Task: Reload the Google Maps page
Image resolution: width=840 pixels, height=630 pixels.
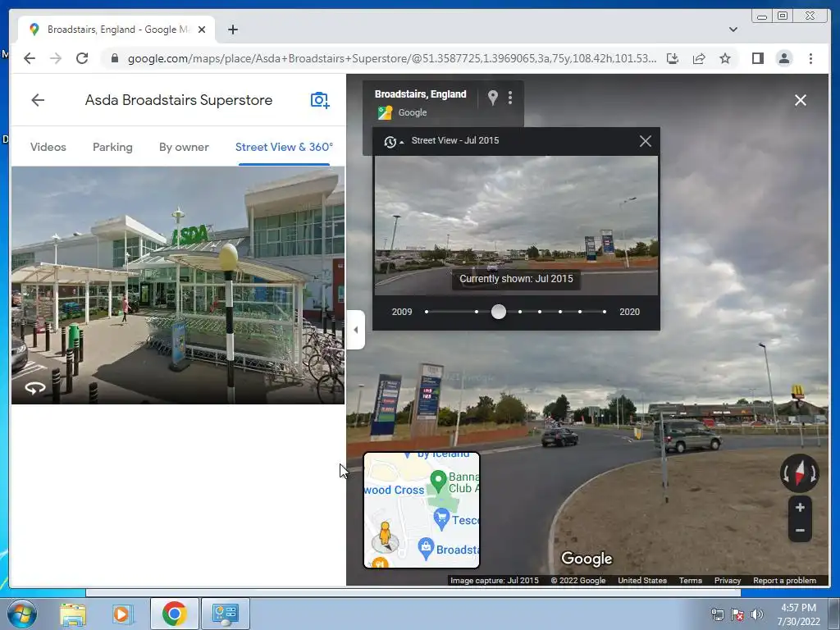Action: pos(82,58)
